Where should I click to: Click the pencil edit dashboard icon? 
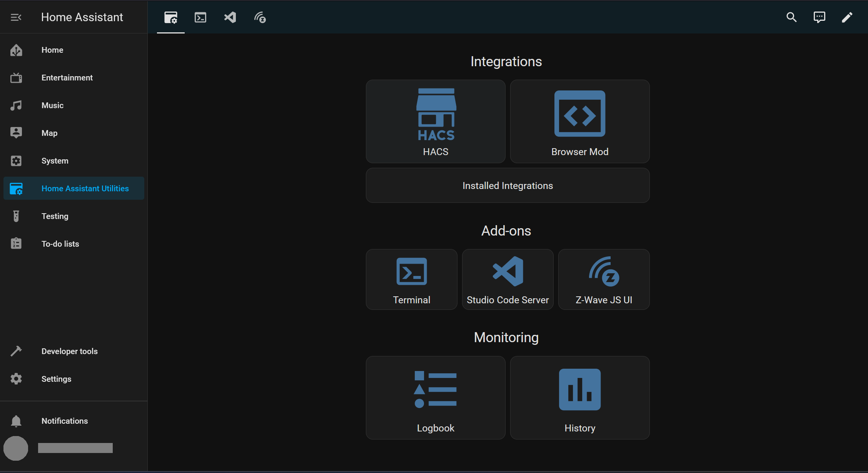(847, 17)
